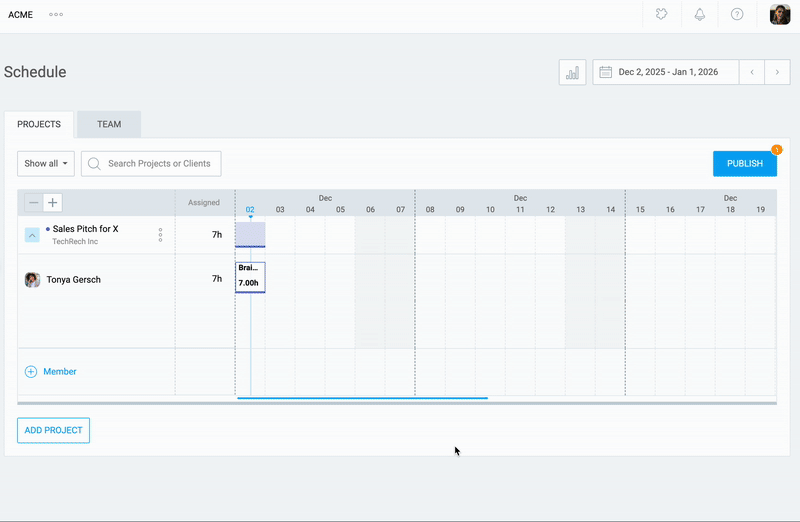This screenshot has height=522, width=800.
Task: Expand all rows with plus button
Action: coord(53,203)
